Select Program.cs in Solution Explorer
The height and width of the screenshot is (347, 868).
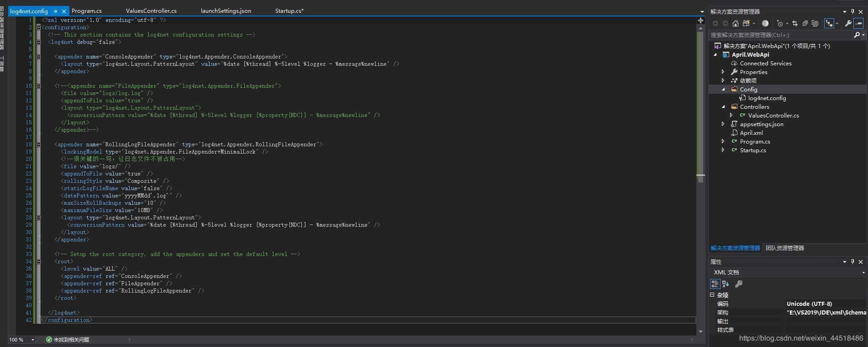[755, 142]
